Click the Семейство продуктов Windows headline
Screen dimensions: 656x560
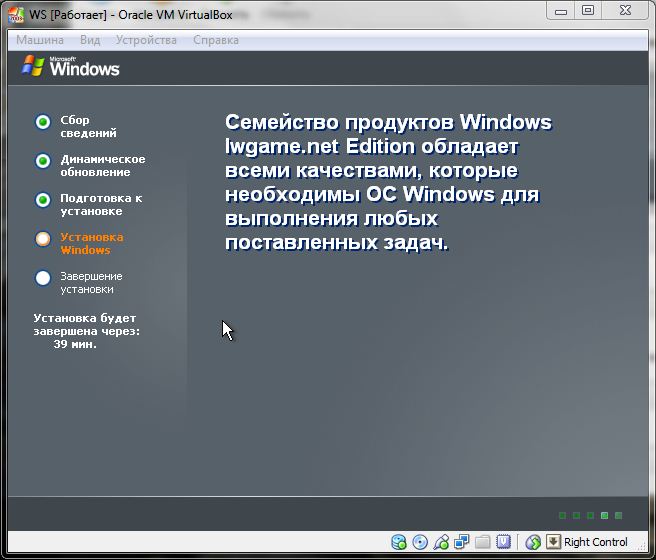pyautogui.click(x=388, y=182)
